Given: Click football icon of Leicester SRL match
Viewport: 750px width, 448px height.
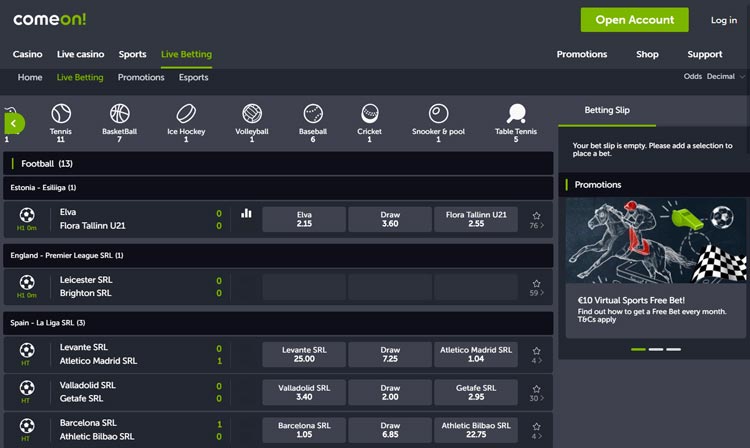Looking at the screenshot, I should click(27, 283).
